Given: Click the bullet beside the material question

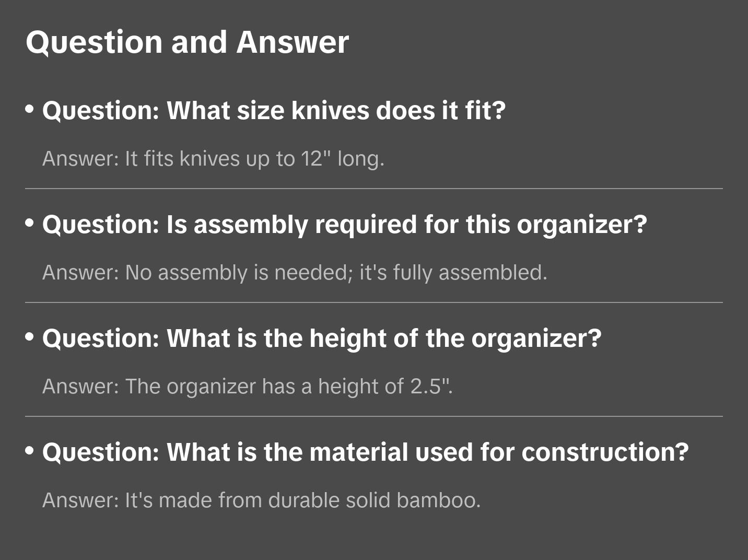Looking at the screenshot, I should pos(30,450).
